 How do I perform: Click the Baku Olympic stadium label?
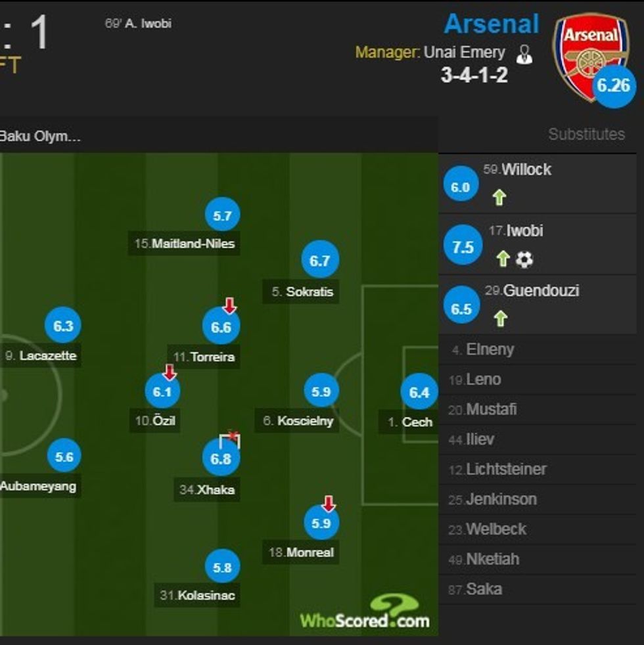pyautogui.click(x=41, y=137)
